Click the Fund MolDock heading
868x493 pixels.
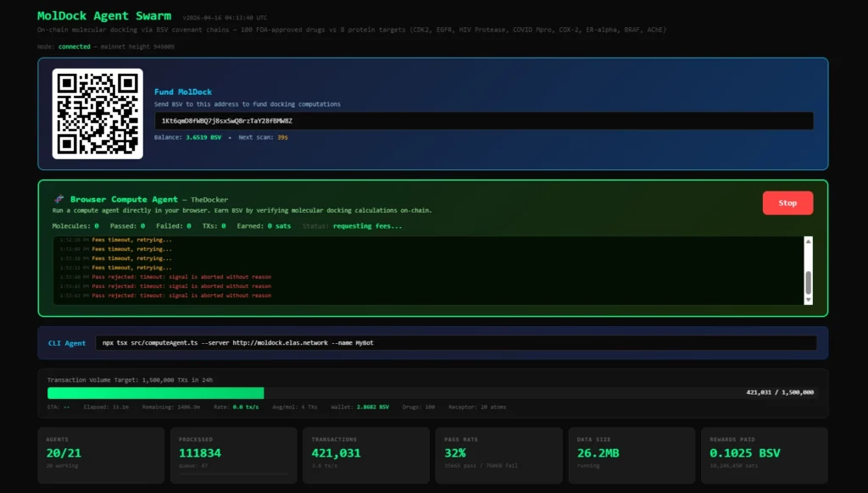(x=183, y=91)
